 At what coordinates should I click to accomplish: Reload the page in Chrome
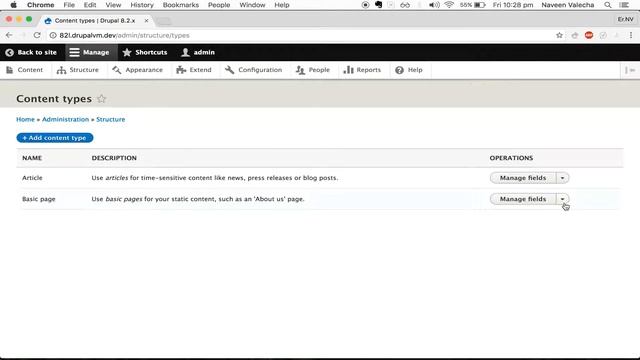pos(37,36)
